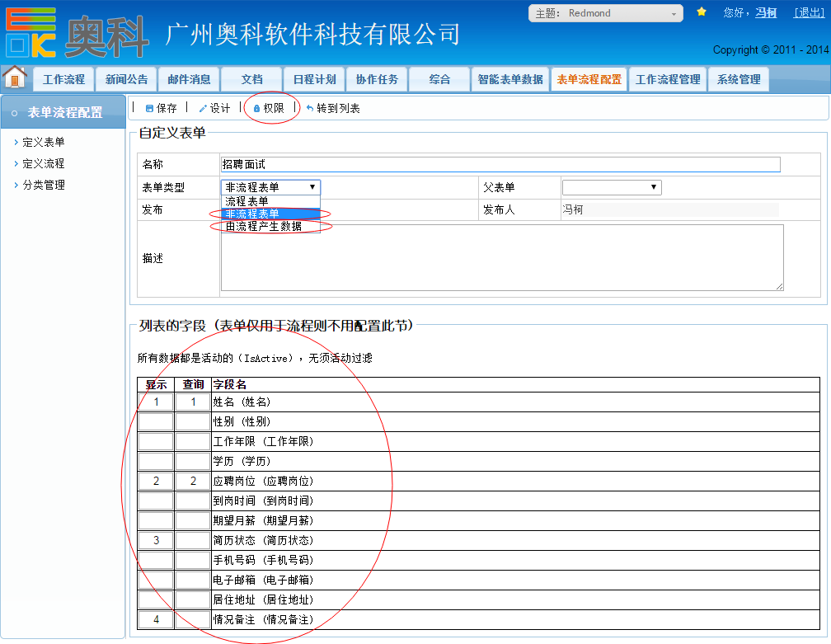Open 定义流程 in the sidebar
831x644 pixels.
pos(44,163)
